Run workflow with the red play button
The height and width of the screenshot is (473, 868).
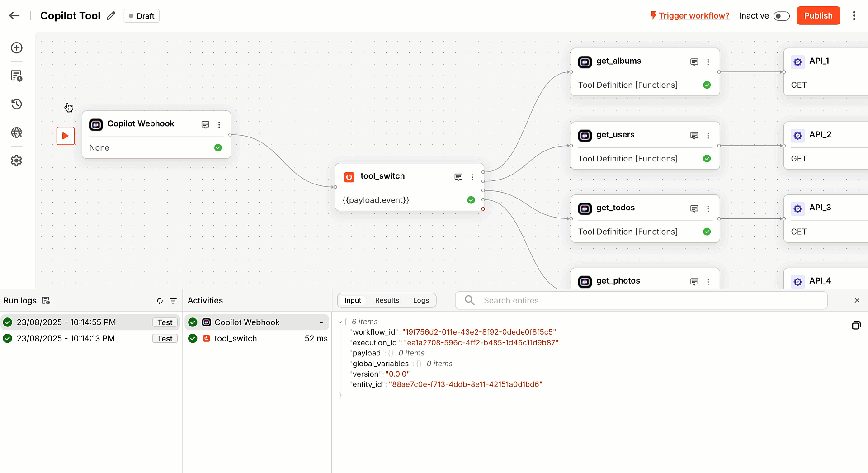click(66, 136)
